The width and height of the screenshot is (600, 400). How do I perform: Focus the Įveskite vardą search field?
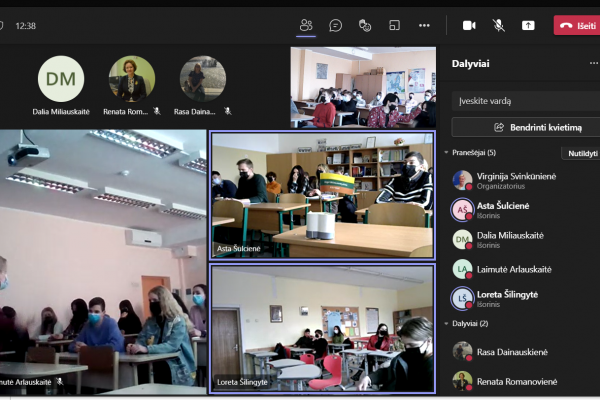tap(526, 101)
